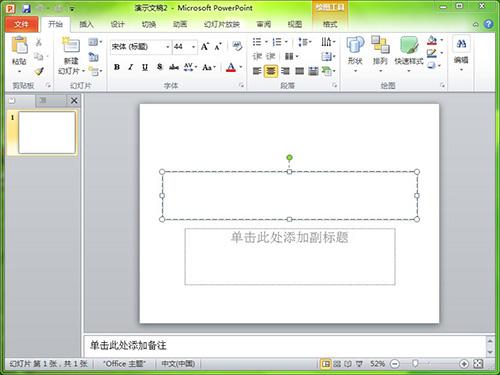Click the Format Painter brush icon
Viewport: 500px width, 375px height.
tap(39, 71)
